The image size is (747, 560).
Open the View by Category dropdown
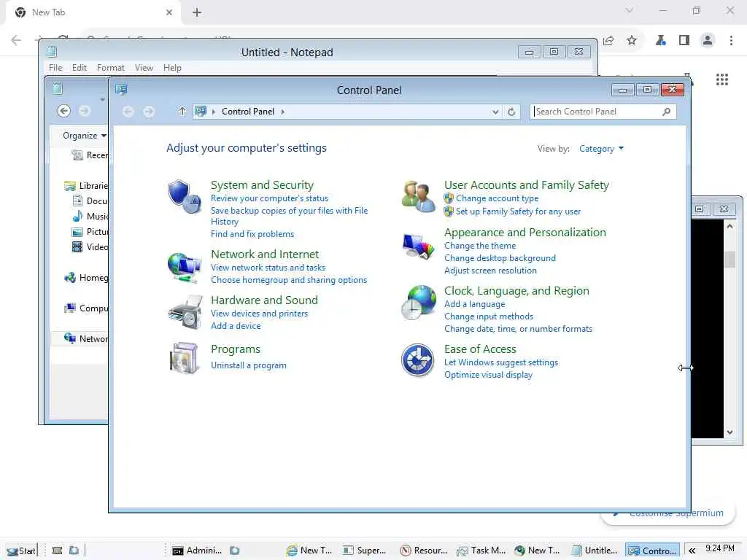pos(601,149)
